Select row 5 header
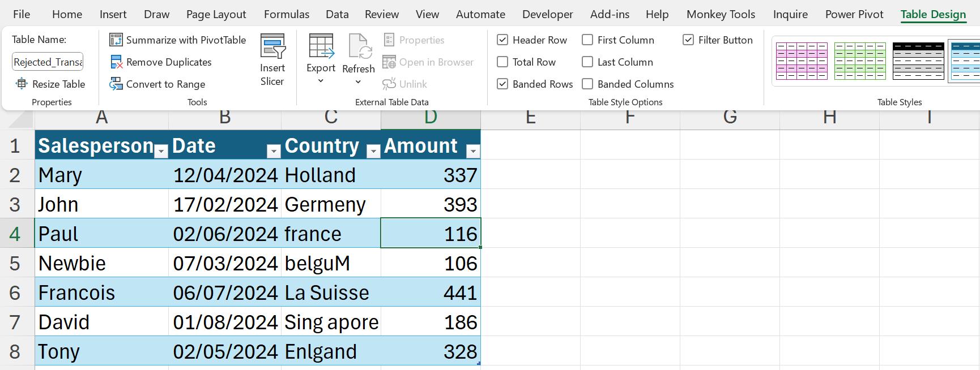Screen dimensions: 980x370 pyautogui.click(x=17, y=263)
